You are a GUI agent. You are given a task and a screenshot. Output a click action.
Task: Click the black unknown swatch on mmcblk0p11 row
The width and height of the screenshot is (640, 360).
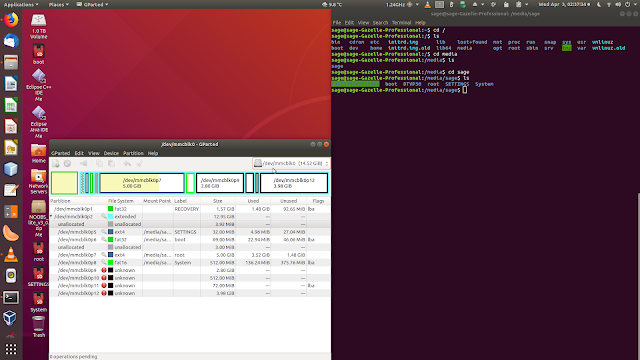pyautogui.click(x=110, y=285)
